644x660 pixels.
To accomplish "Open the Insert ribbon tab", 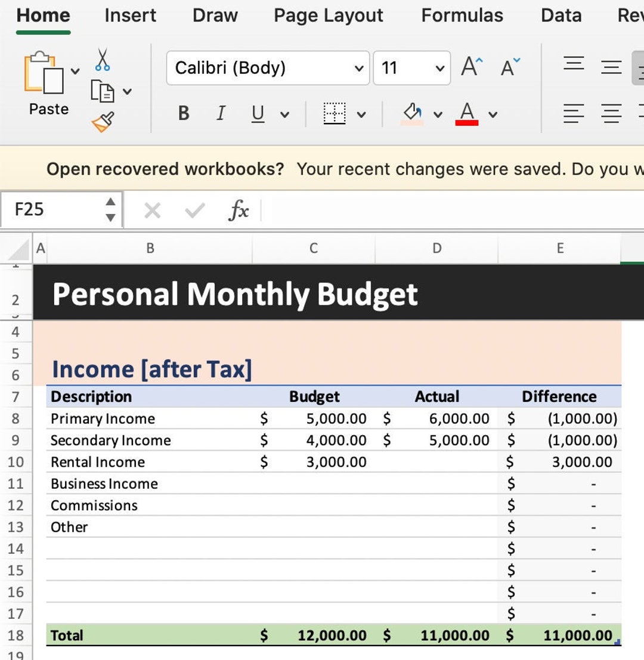I will [x=130, y=16].
